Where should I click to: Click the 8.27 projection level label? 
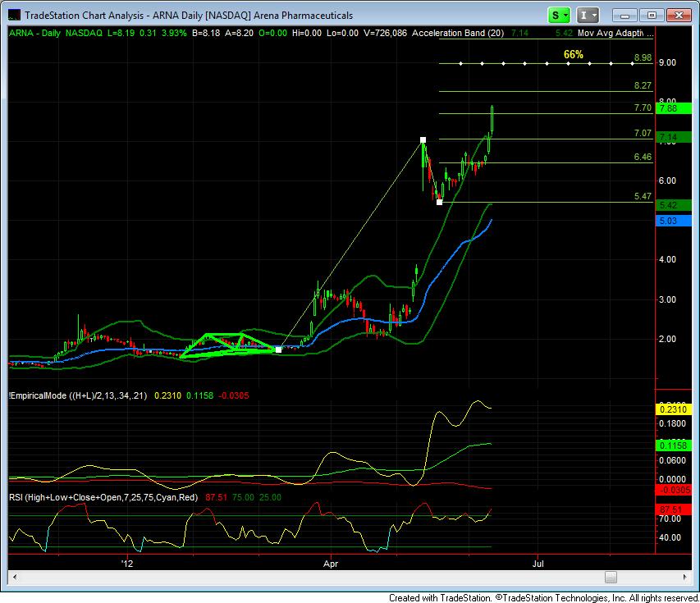point(643,85)
